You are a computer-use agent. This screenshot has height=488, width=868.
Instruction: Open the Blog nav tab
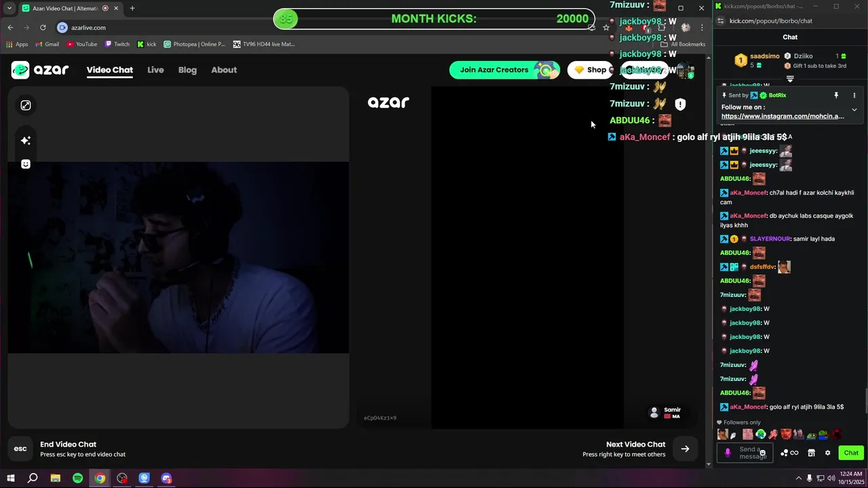[x=187, y=70]
